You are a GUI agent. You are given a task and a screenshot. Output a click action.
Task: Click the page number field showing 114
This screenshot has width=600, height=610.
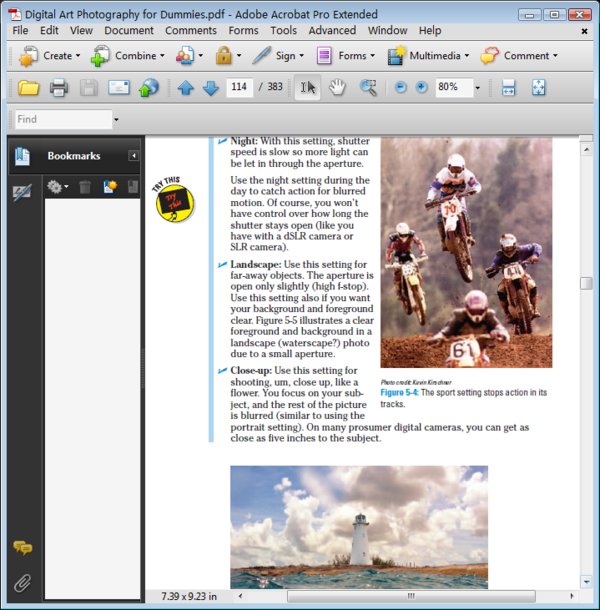[x=239, y=87]
